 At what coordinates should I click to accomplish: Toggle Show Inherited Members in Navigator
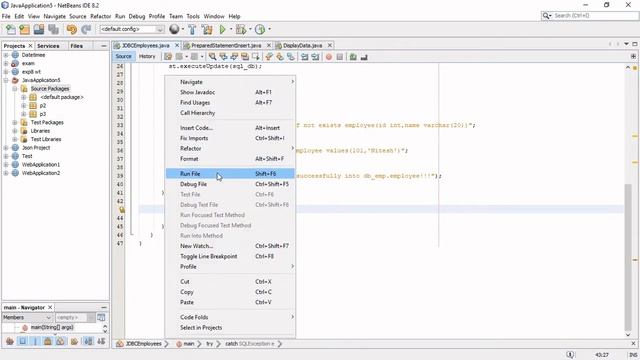(10, 341)
